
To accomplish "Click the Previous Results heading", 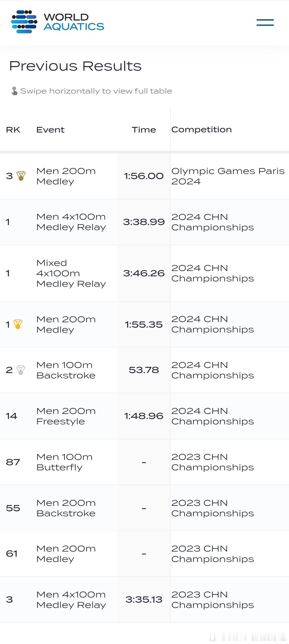I will click(75, 66).
